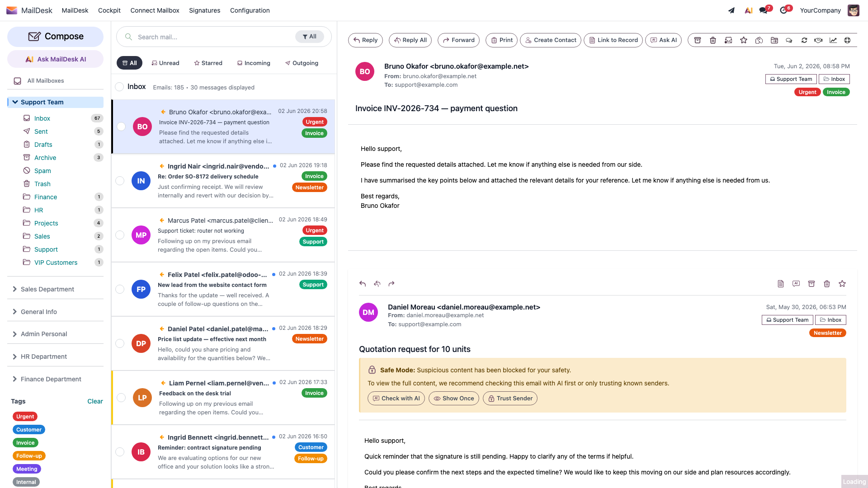Star icon on Daniel Moreau message
Image resolution: width=868 pixels, height=488 pixels.
click(x=842, y=284)
